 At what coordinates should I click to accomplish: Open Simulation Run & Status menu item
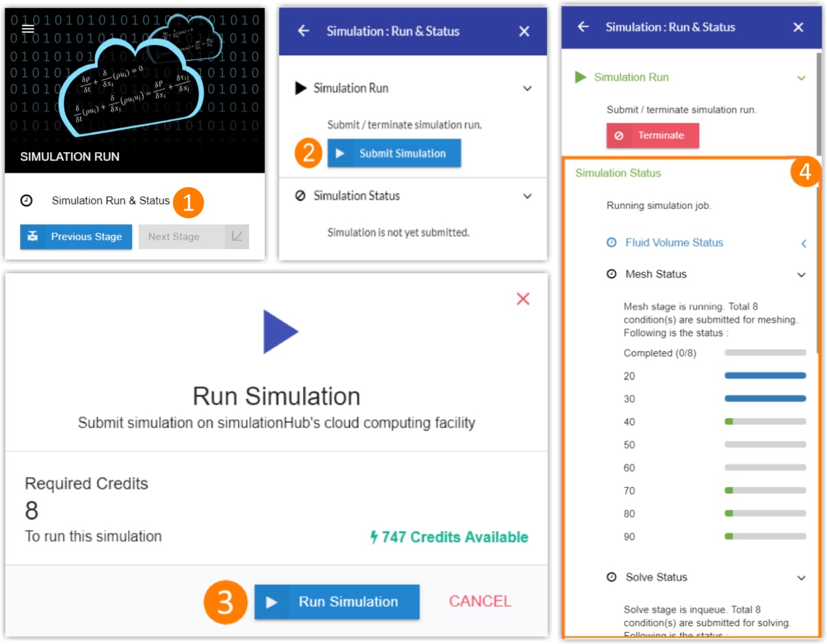(111, 201)
